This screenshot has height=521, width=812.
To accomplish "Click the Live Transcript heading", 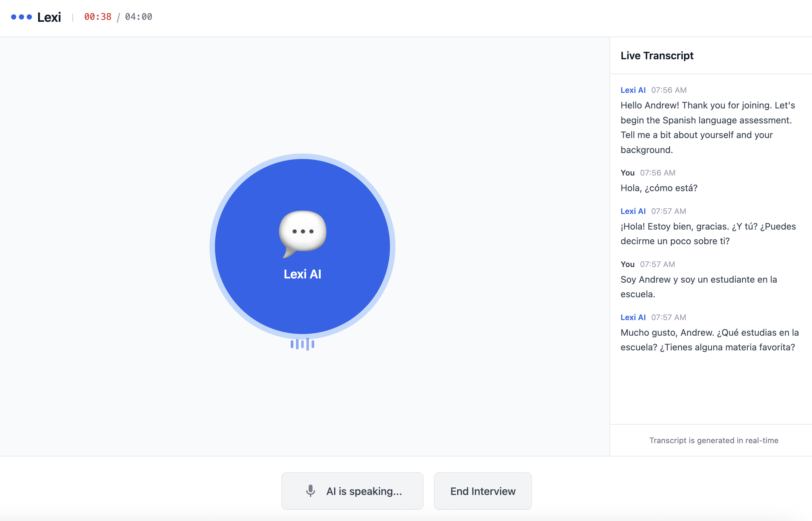I will coord(657,55).
